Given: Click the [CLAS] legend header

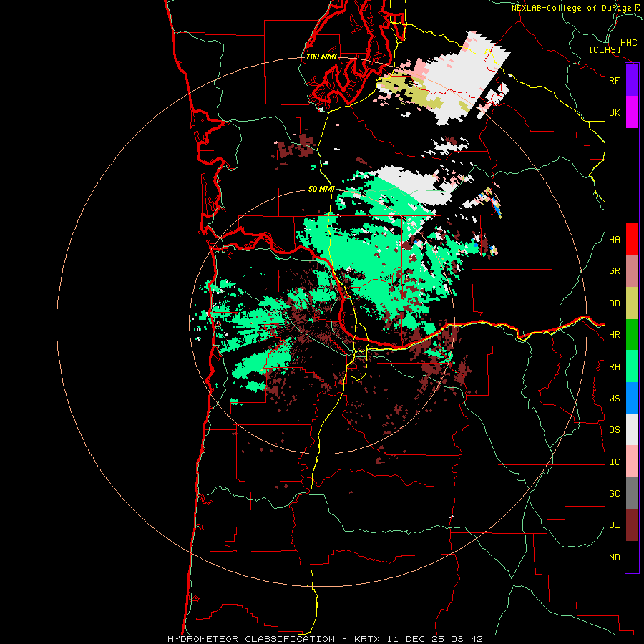Looking at the screenshot, I should 605,49.
